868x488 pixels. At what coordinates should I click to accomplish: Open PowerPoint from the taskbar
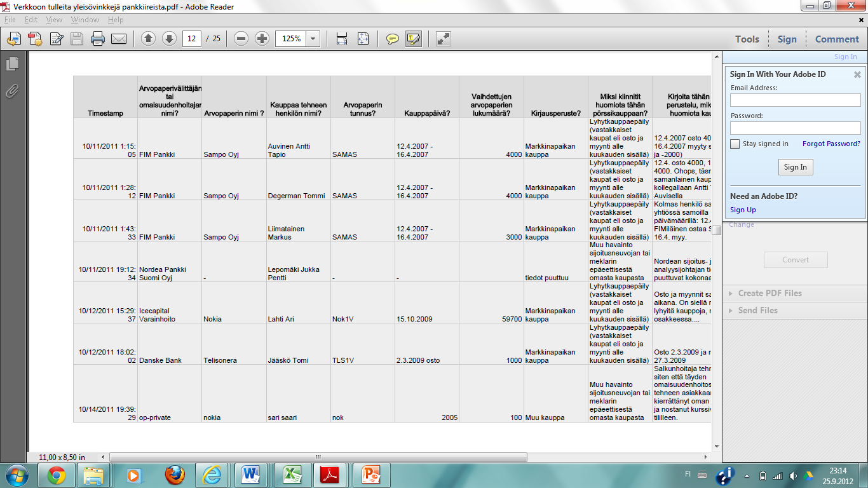(x=370, y=475)
